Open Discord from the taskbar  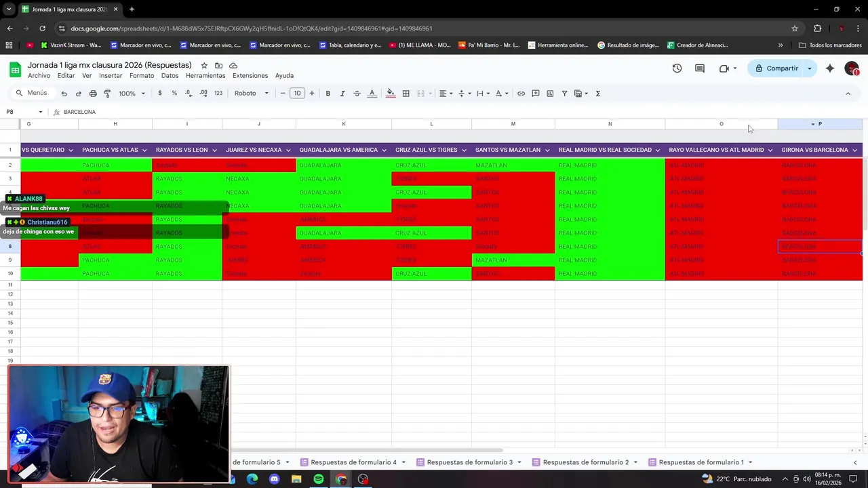[274, 479]
